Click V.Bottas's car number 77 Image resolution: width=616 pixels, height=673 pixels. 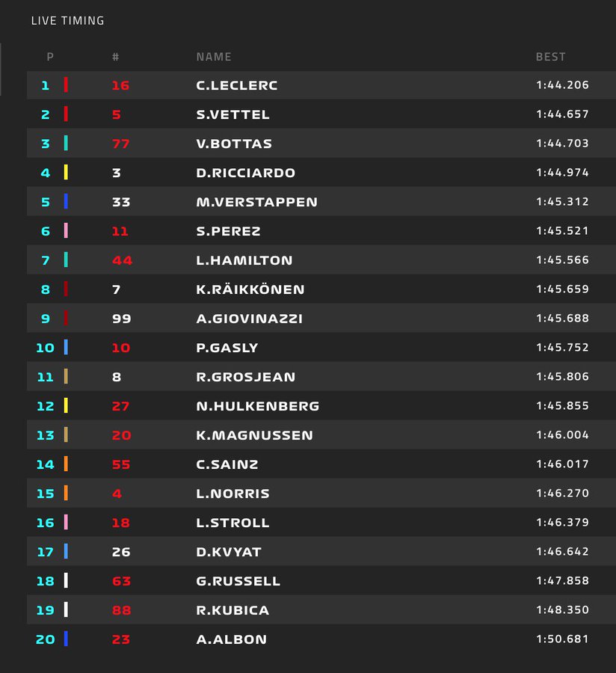click(x=120, y=144)
